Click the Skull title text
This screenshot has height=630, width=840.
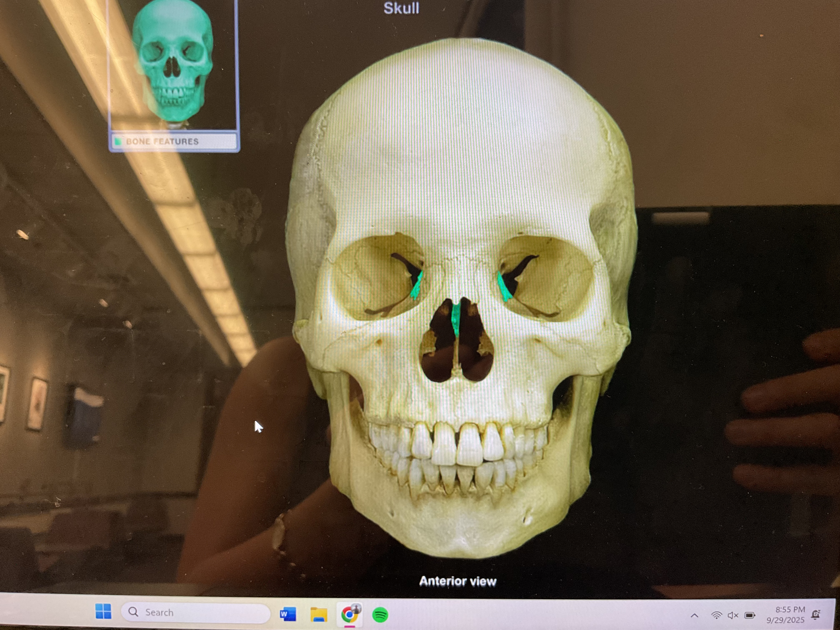tap(401, 8)
